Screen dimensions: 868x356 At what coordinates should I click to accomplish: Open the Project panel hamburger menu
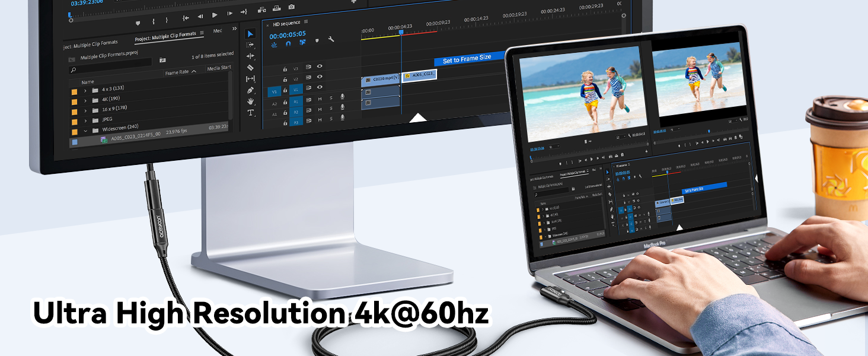pyautogui.click(x=202, y=33)
